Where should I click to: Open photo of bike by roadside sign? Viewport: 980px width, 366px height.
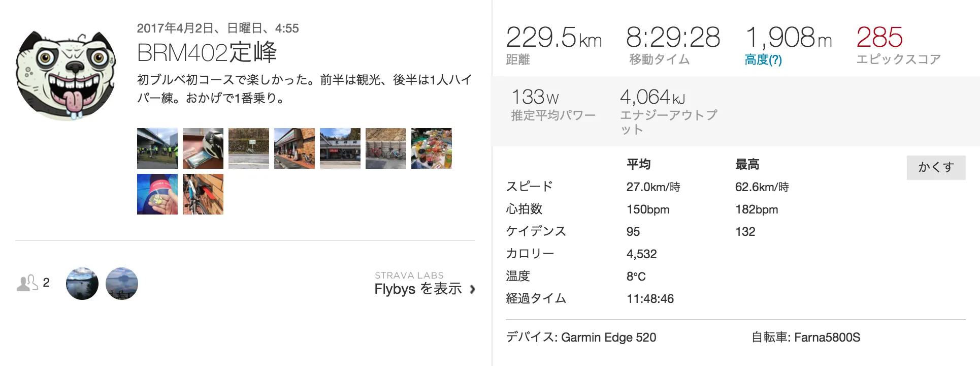(249, 148)
